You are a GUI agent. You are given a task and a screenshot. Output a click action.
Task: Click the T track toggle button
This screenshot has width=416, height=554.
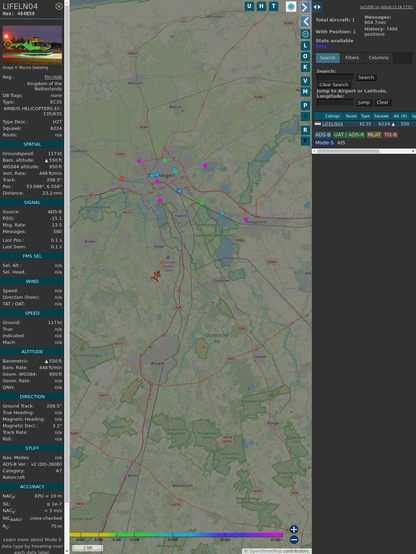coord(273,6)
